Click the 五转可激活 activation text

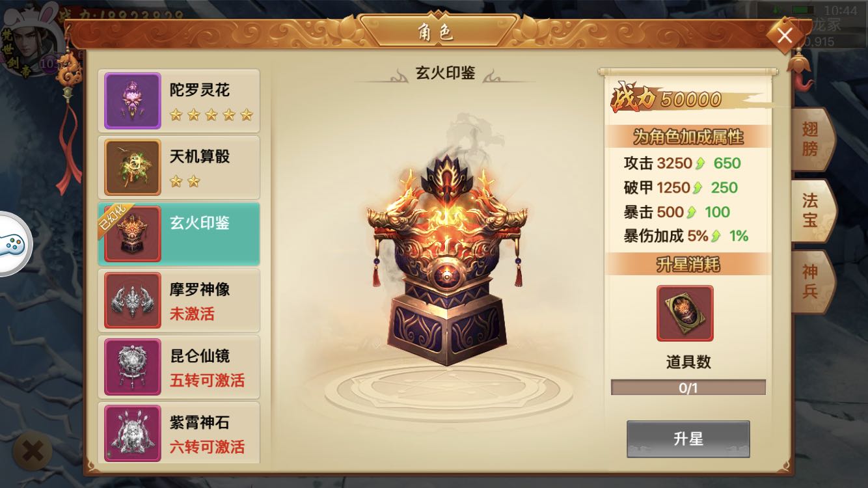pyautogui.click(x=207, y=381)
